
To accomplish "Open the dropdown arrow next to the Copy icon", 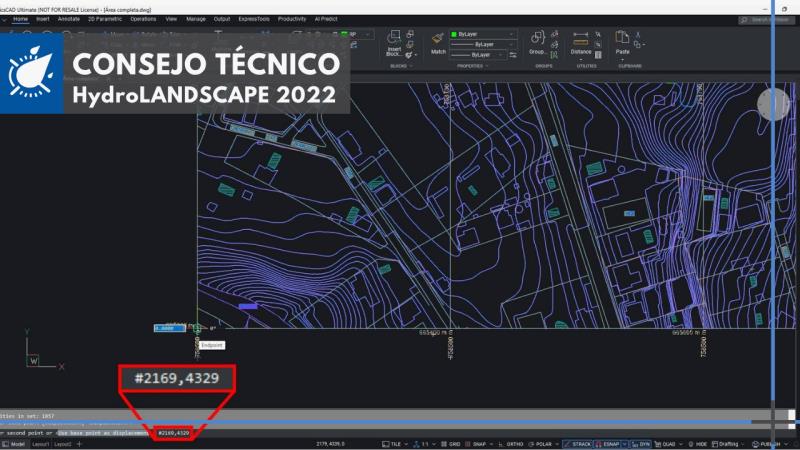I will pyautogui.click(x=644, y=45).
